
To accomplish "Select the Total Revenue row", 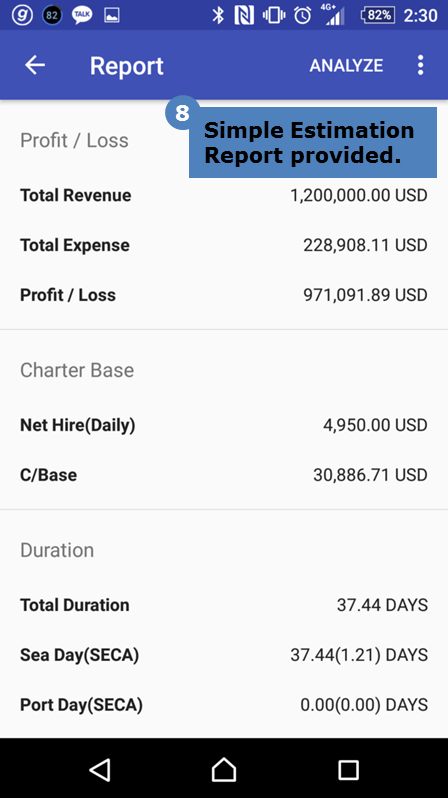I will (224, 195).
